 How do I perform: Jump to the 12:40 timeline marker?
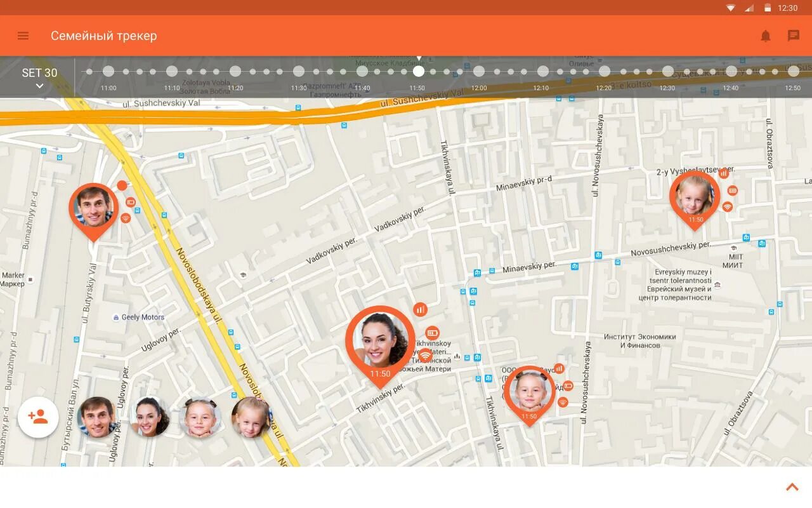(731, 71)
